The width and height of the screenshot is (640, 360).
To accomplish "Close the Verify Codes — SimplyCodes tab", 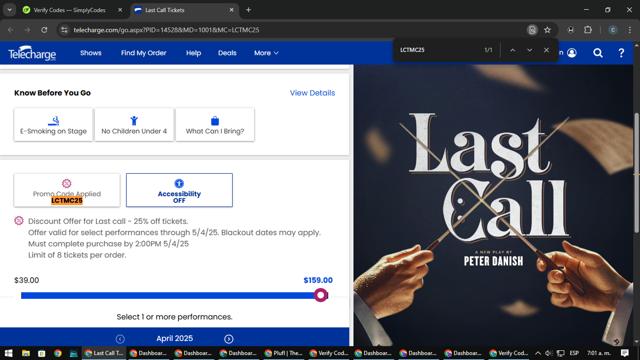I will [120, 10].
